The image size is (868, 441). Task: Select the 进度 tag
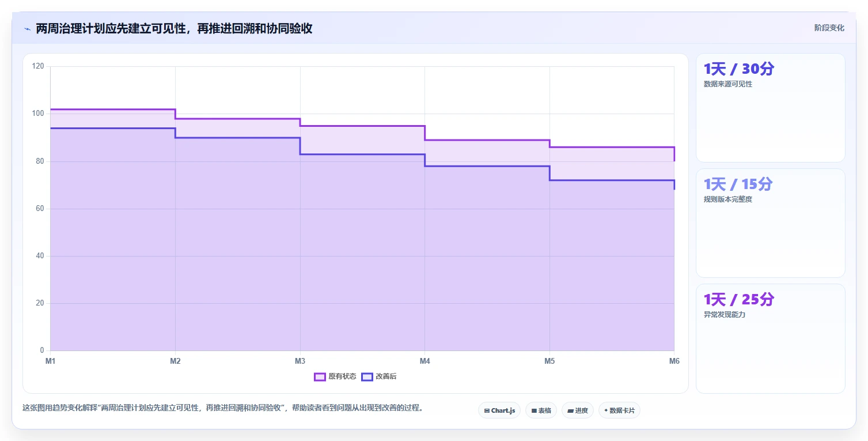coord(577,410)
